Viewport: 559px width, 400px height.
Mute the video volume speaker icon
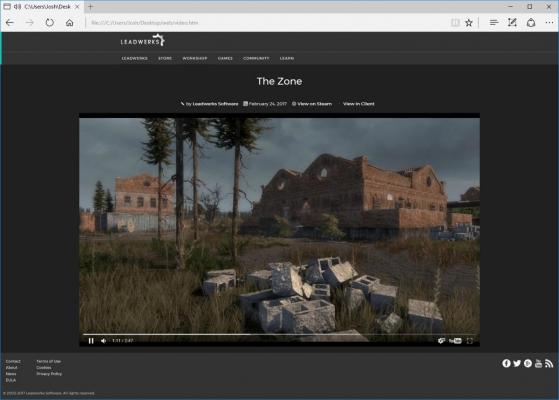pyautogui.click(x=103, y=341)
